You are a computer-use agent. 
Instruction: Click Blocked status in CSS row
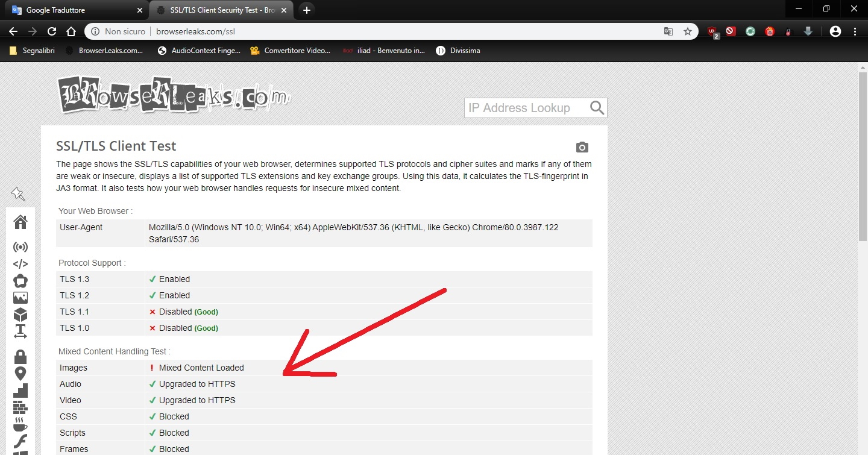[174, 416]
